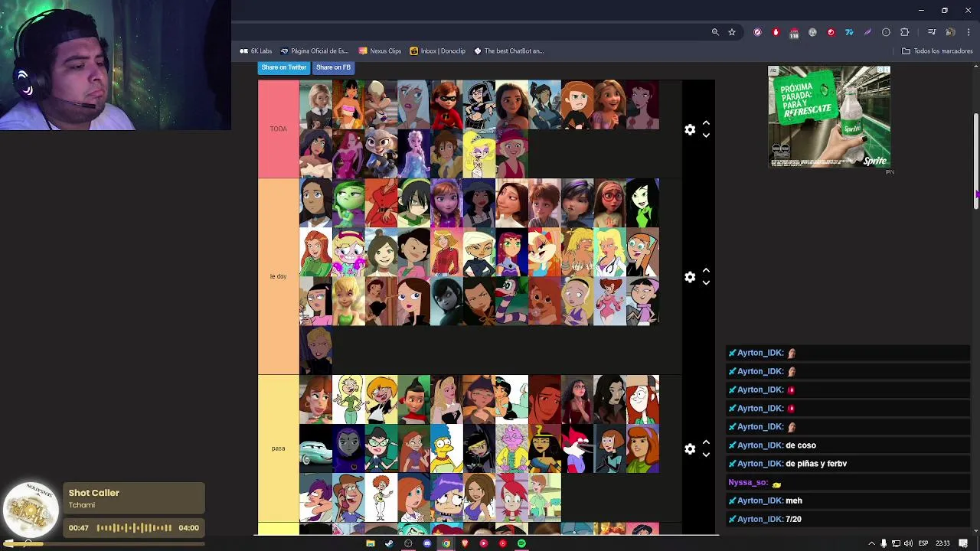
Task: Click the 7TV extension icon
Action: 849,32
